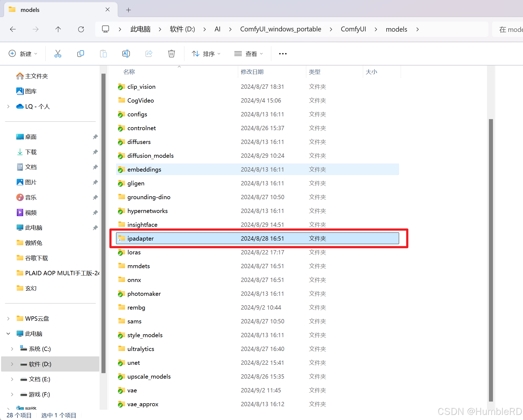Click the Share icon in toolbar

pyautogui.click(x=149, y=54)
